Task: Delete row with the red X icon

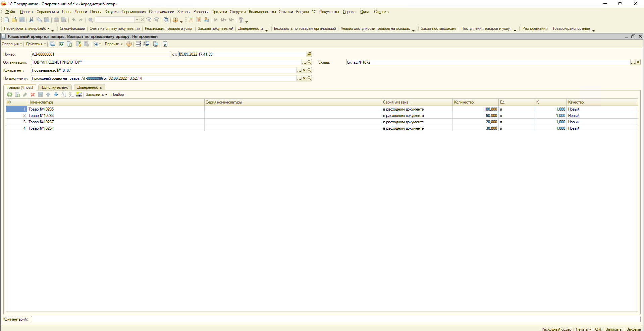Action: pyautogui.click(x=33, y=95)
